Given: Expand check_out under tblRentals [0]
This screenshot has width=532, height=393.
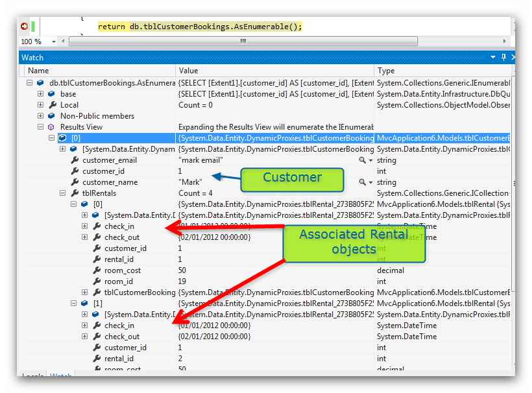Looking at the screenshot, I should [84, 237].
